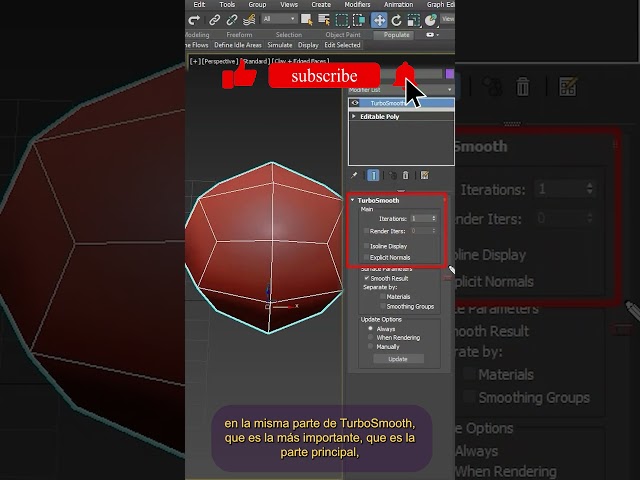
Task: Open the Edit menu
Action: coord(199,4)
